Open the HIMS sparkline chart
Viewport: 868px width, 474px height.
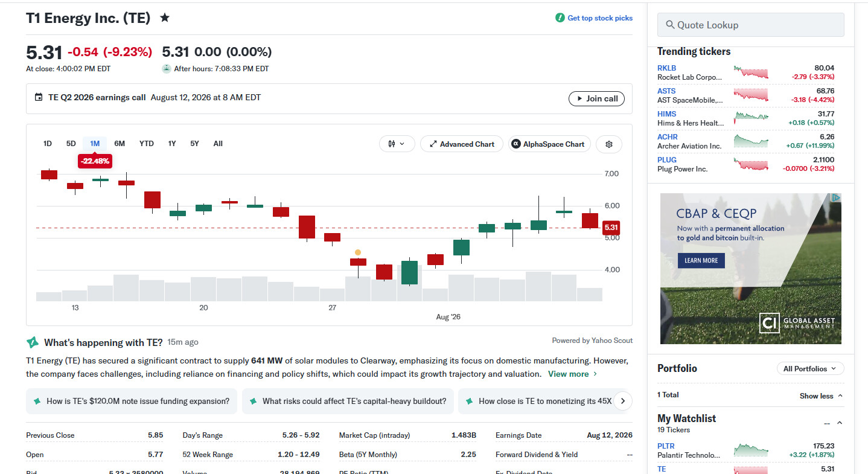point(751,118)
